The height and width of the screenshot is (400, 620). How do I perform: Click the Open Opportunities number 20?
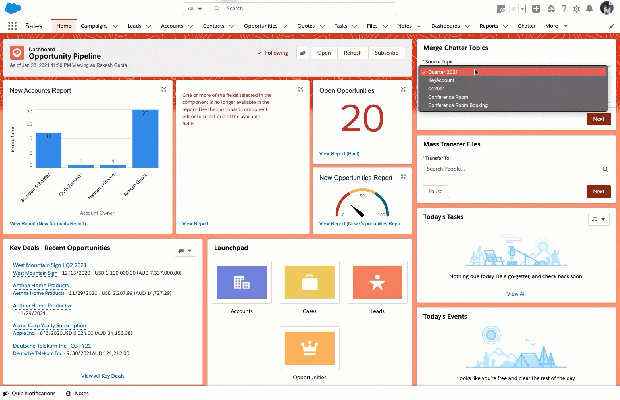(362, 118)
